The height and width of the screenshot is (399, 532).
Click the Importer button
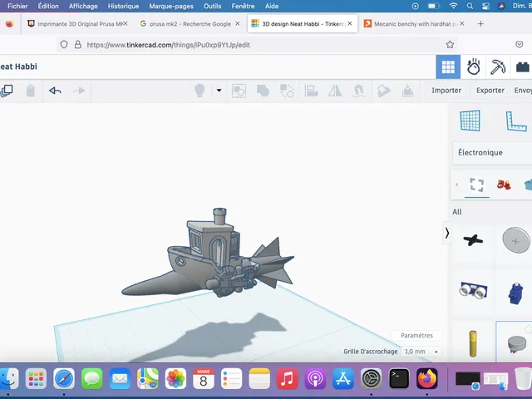tap(446, 91)
